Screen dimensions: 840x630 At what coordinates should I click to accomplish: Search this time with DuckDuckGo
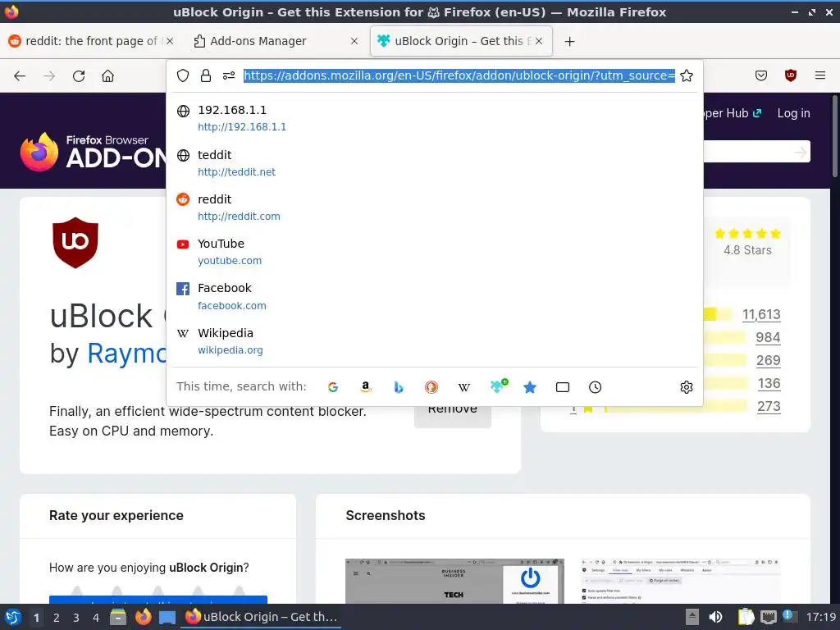pyautogui.click(x=431, y=387)
